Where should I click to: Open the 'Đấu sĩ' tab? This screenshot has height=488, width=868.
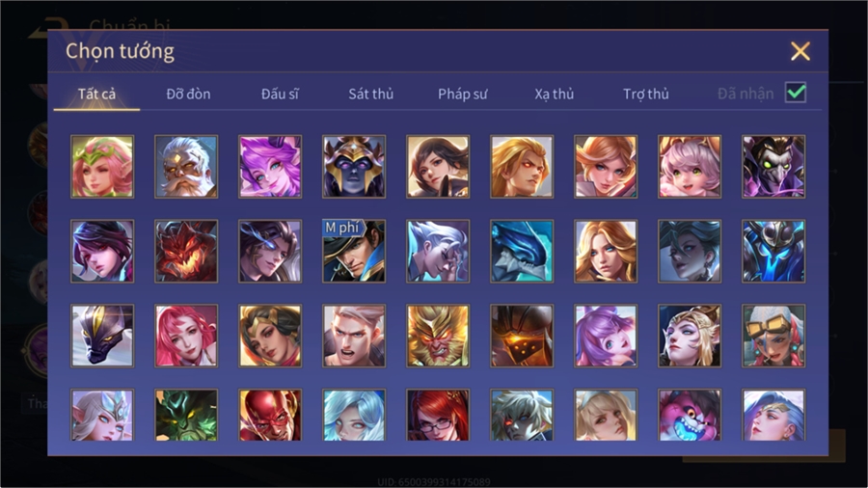tap(280, 95)
